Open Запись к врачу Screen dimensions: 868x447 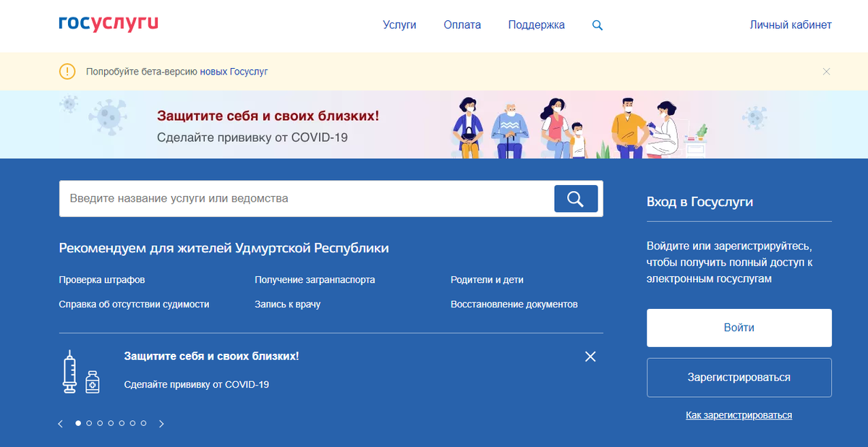[287, 305]
